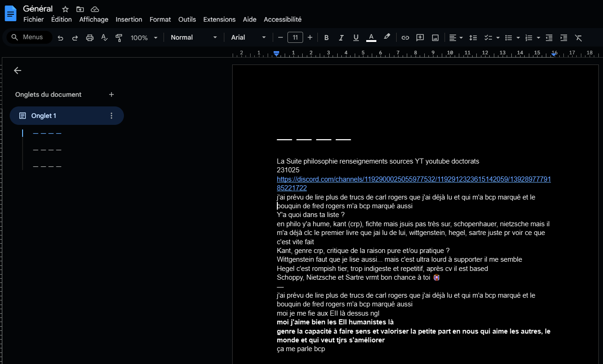Click the print icon in toolbar

coord(90,38)
